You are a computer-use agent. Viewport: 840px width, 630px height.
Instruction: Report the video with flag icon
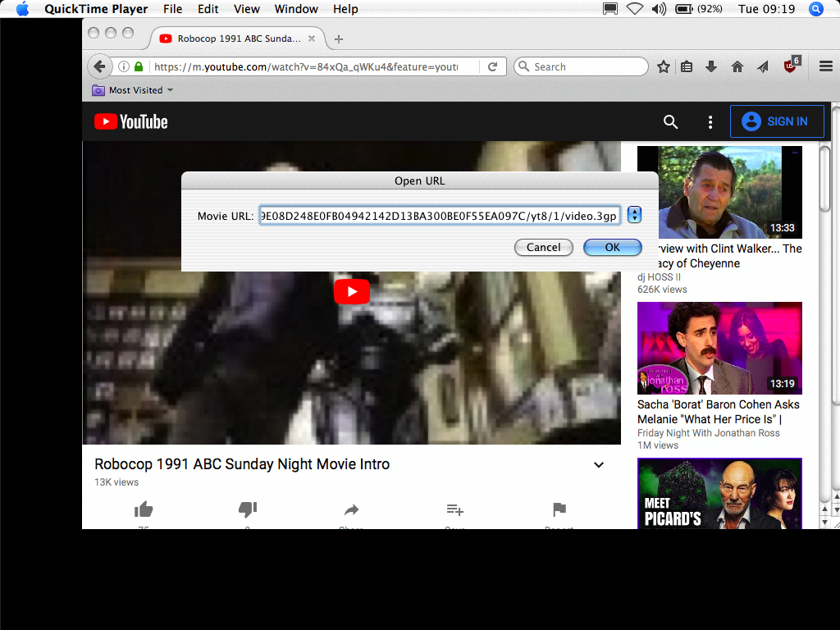point(559,509)
